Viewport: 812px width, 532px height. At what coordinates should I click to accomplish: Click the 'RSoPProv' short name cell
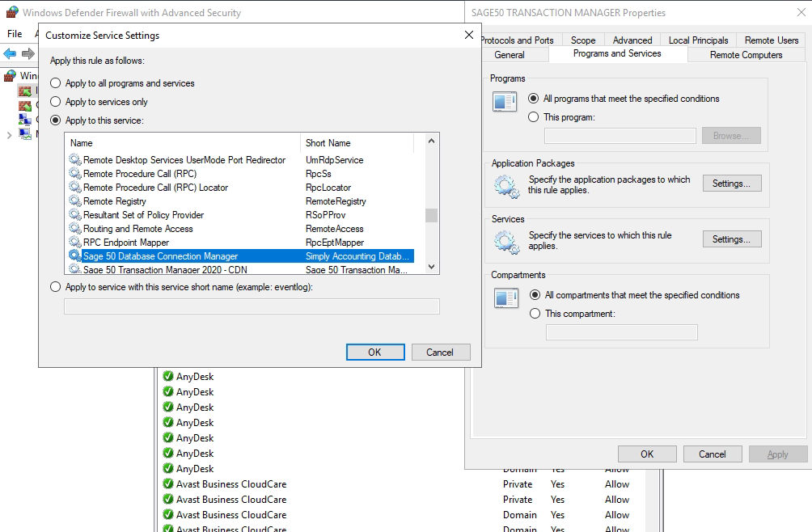(x=325, y=215)
